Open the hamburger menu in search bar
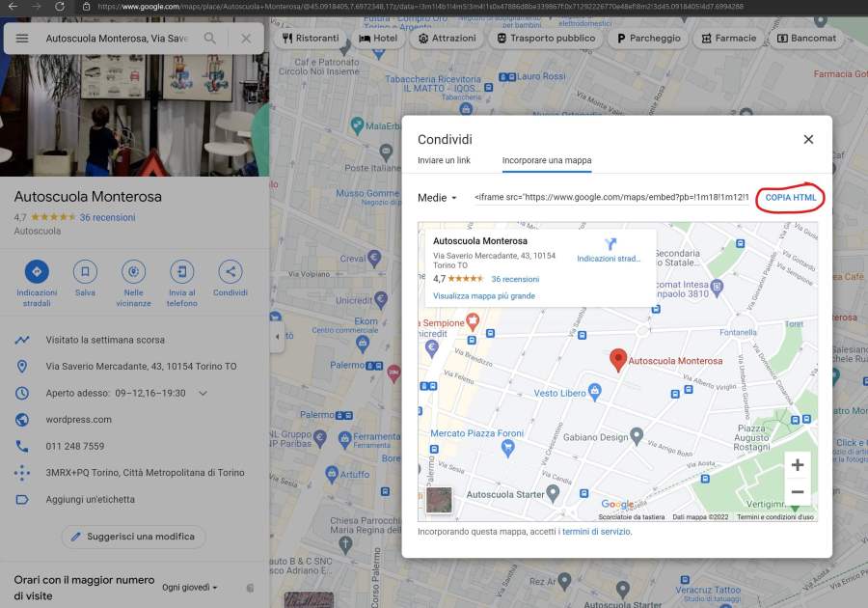The image size is (868, 608). pos(22,39)
